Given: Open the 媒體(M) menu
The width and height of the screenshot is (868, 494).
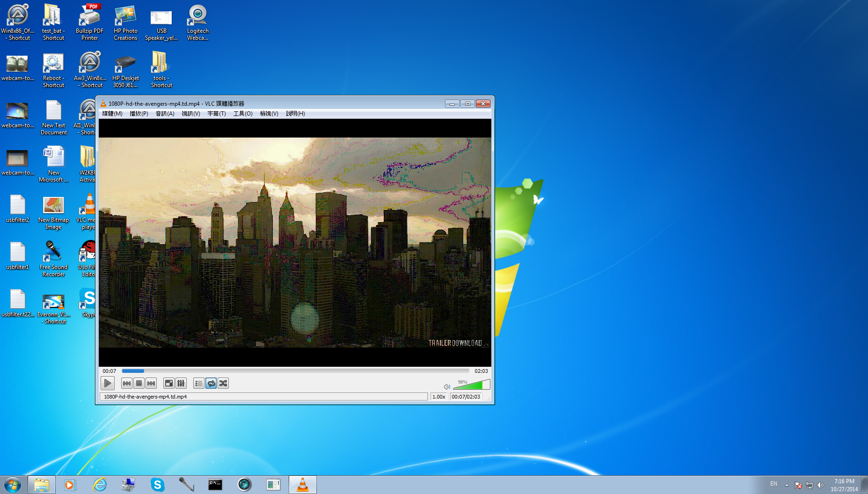Looking at the screenshot, I should 112,114.
